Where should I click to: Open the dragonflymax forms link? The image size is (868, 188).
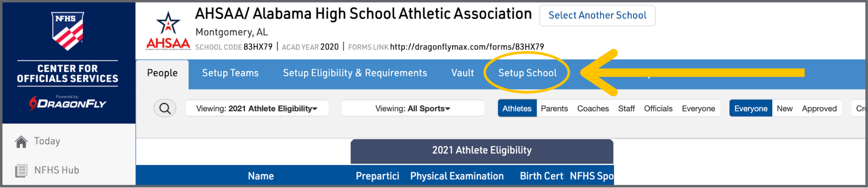[467, 47]
